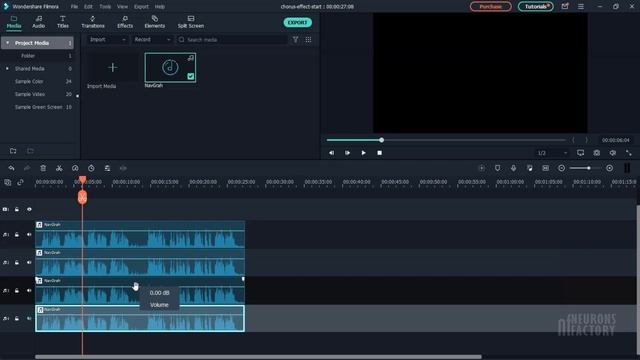Zoom in the timeline with plus icon
This screenshot has height=360, width=640.
[609, 168]
